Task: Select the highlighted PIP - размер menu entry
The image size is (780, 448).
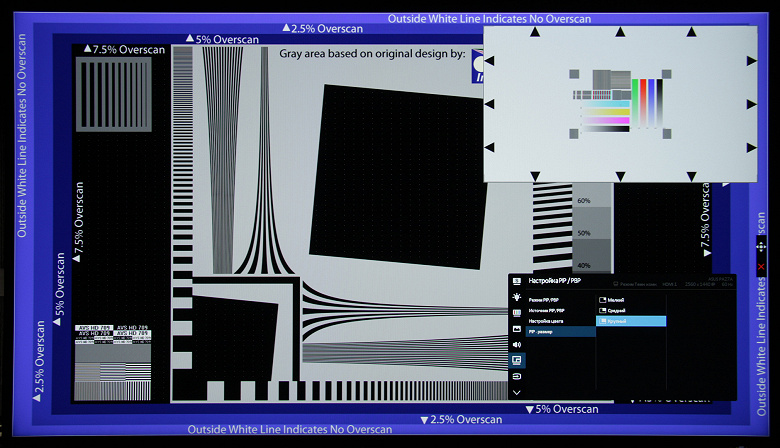Action: (560, 332)
